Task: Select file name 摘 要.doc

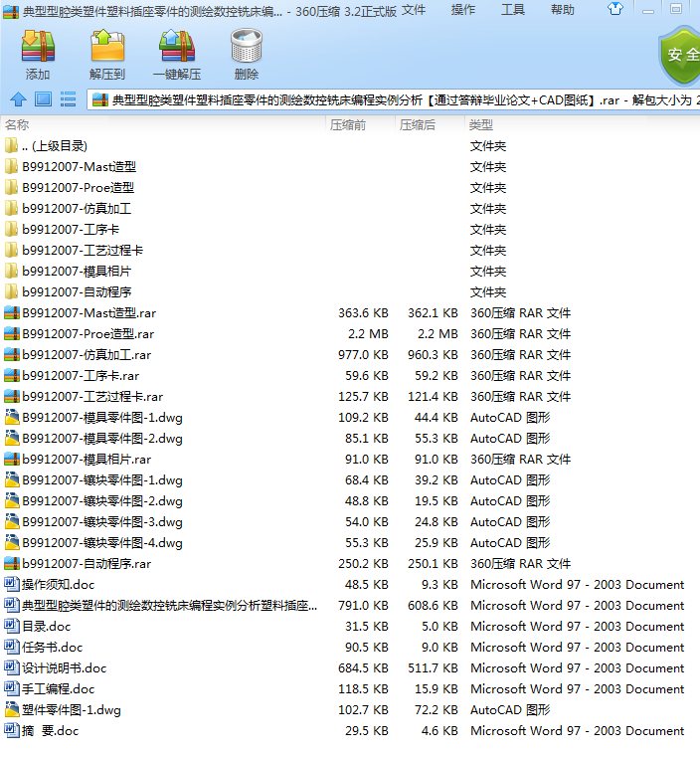Action: click(50, 731)
